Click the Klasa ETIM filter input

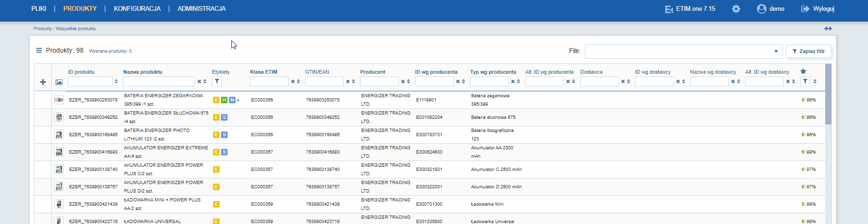click(x=269, y=82)
